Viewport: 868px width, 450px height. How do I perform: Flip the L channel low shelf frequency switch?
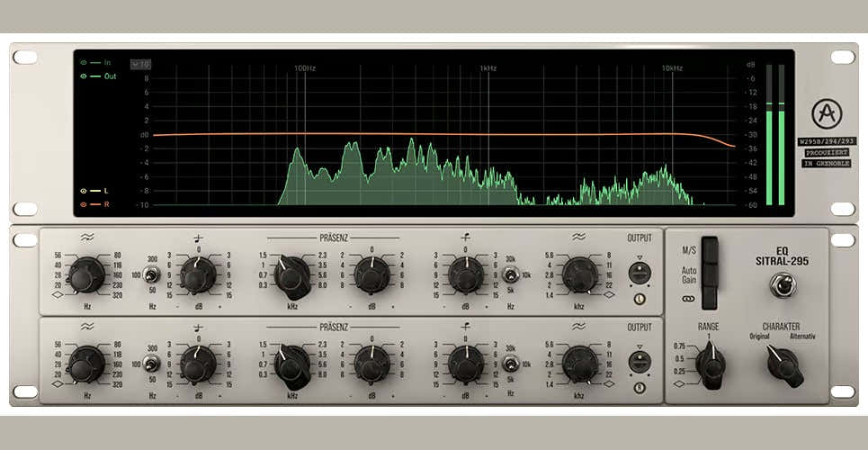point(151,274)
